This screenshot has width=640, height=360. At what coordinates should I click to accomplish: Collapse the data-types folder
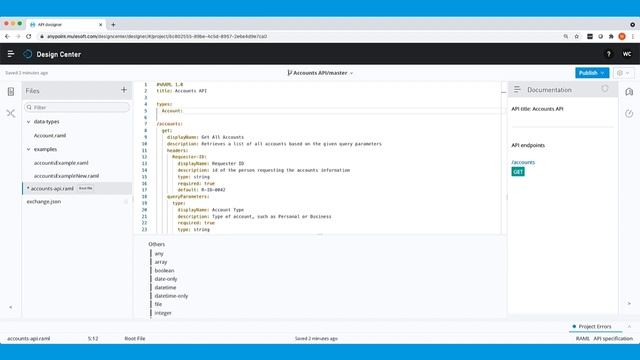(x=29, y=122)
